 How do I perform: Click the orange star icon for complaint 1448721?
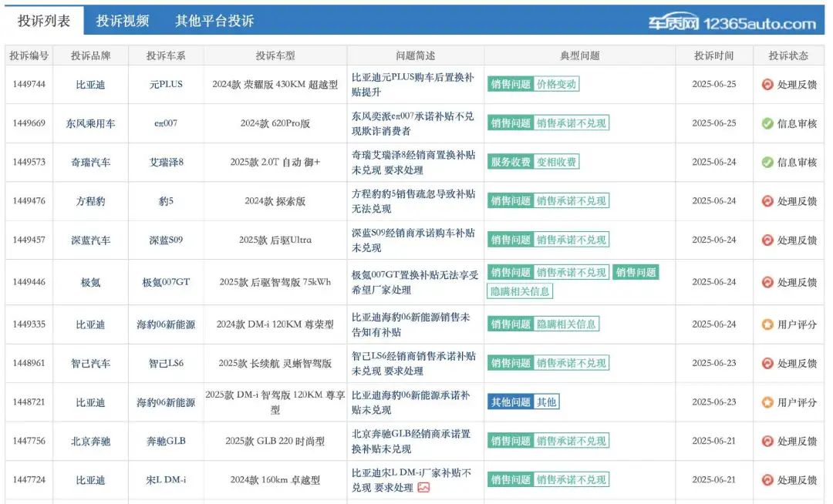767,402
